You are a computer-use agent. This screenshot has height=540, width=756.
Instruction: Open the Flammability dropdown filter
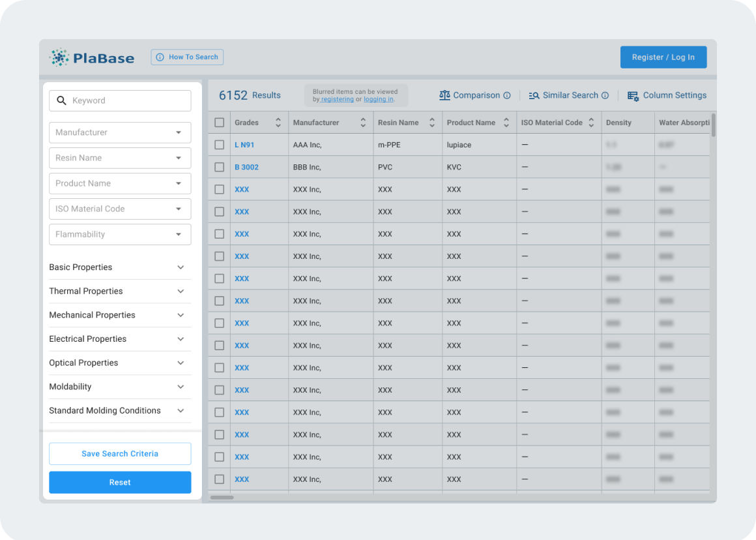(x=120, y=234)
